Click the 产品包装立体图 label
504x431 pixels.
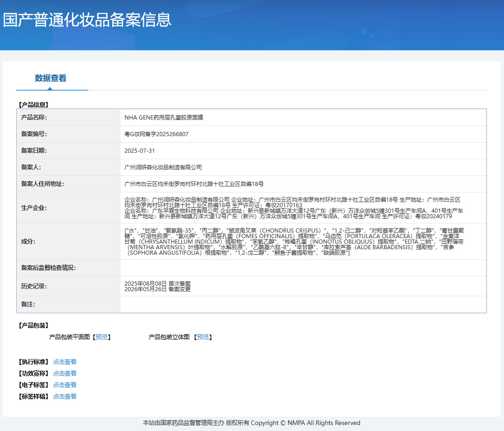pyautogui.click(x=169, y=337)
